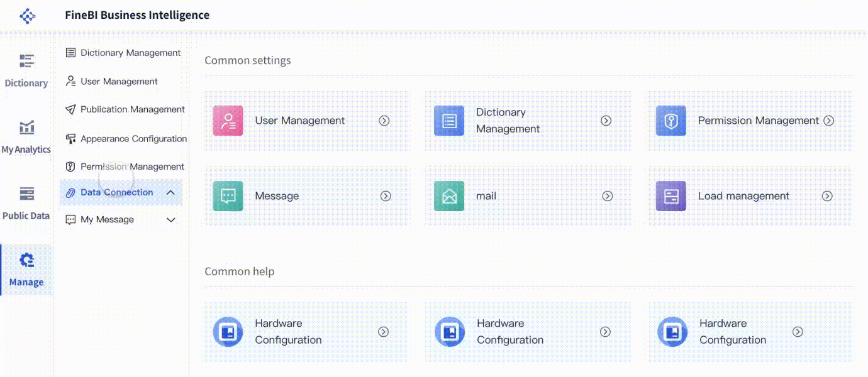
Task: Open the User Management card title
Action: (x=300, y=121)
